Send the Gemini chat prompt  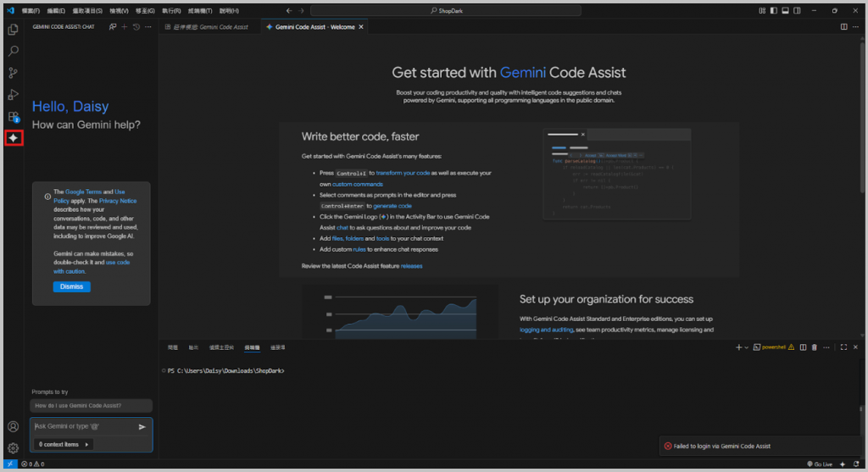coord(142,426)
